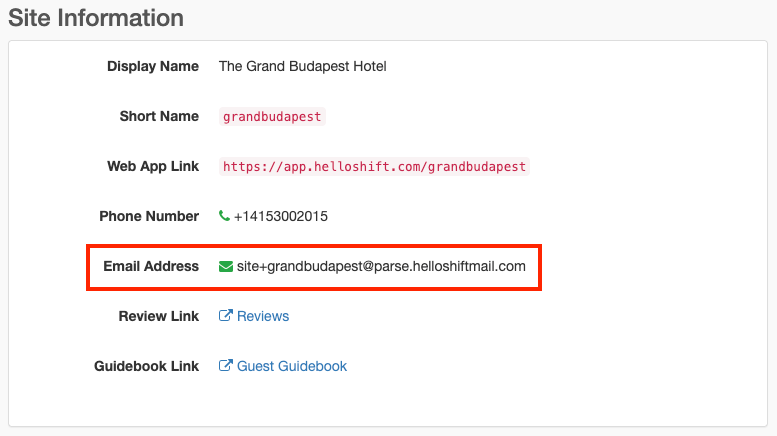Click The Grand Budapest Hotel display name
Screen dimensions: 777x436
(x=302, y=66)
